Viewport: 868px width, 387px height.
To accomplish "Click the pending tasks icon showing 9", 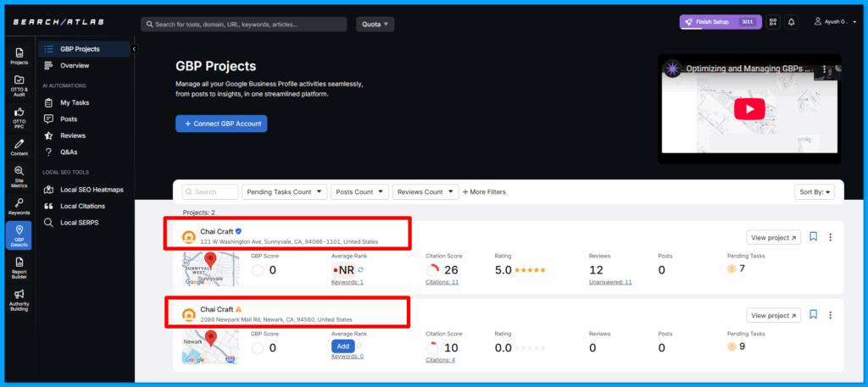I will click(732, 346).
